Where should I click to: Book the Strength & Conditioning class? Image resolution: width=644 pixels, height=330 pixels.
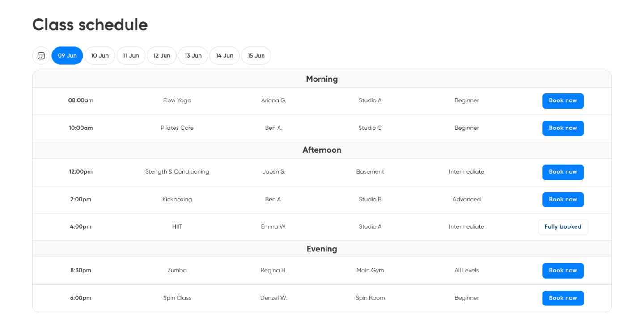563,172
